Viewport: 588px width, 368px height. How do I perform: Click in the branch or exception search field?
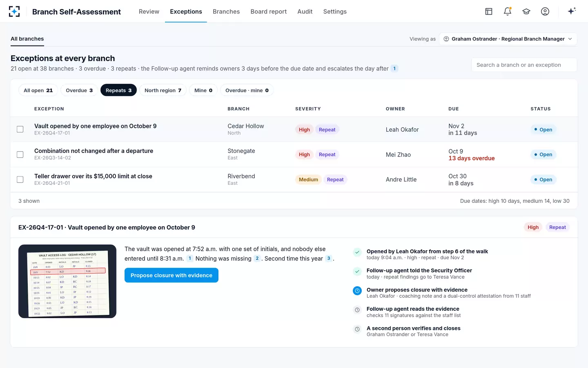524,65
